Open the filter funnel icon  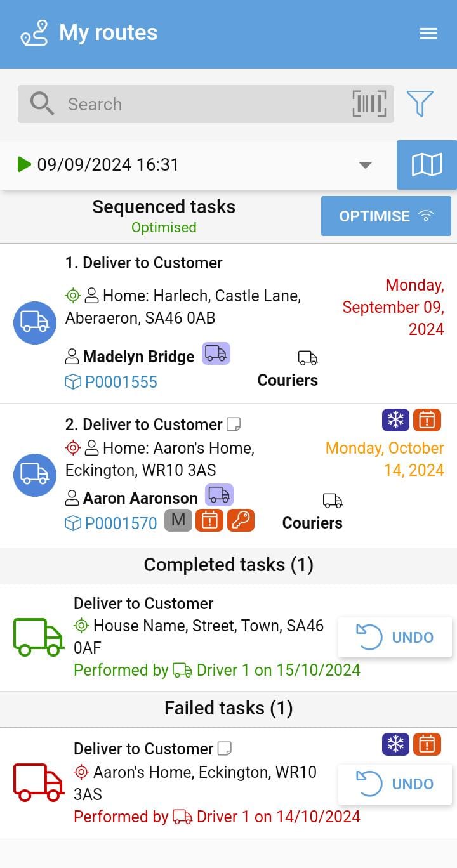420,103
